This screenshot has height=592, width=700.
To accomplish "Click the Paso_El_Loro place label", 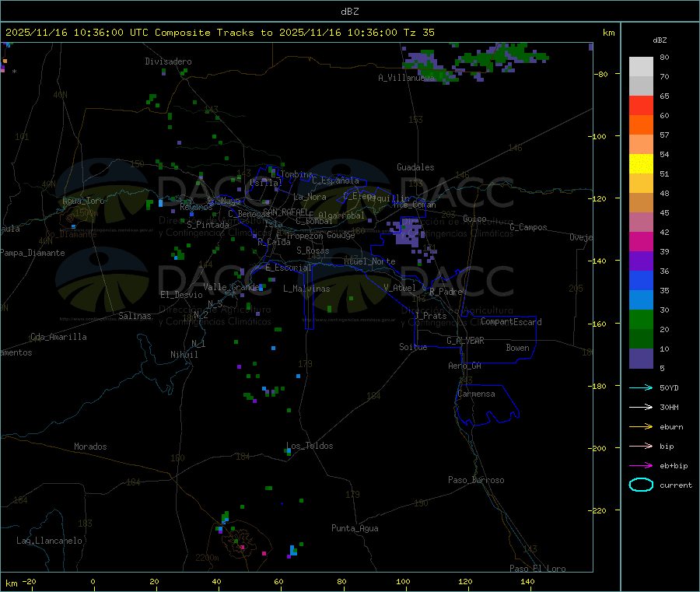I will click(537, 569).
